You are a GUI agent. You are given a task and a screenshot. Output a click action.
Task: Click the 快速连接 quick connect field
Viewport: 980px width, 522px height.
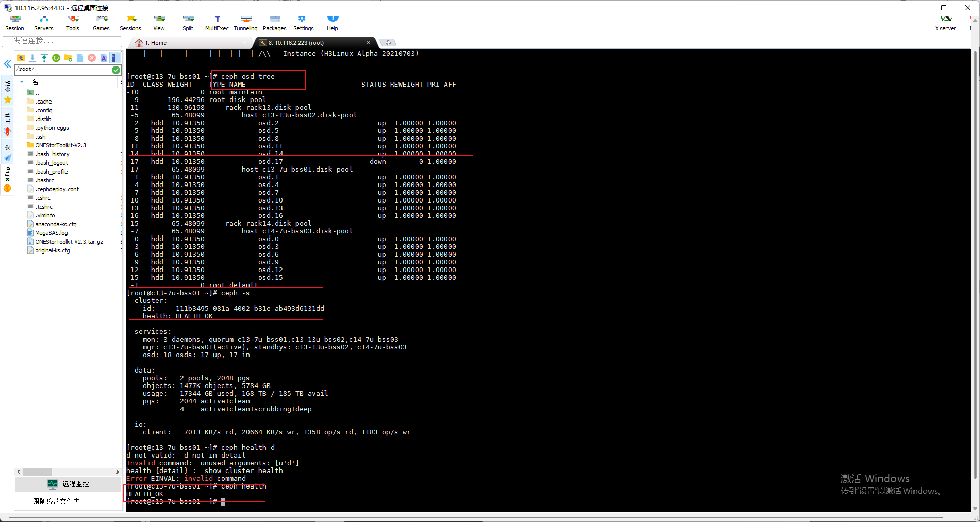click(x=62, y=41)
